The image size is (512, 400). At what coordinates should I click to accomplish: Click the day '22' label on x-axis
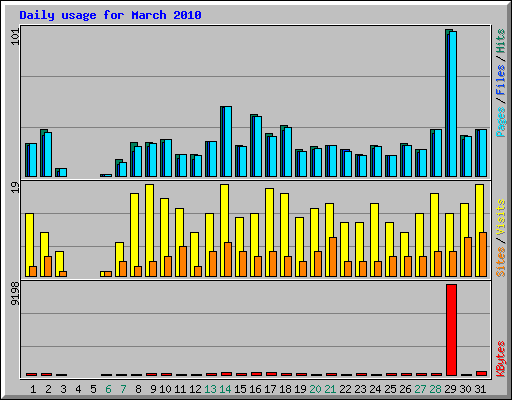[345, 389]
